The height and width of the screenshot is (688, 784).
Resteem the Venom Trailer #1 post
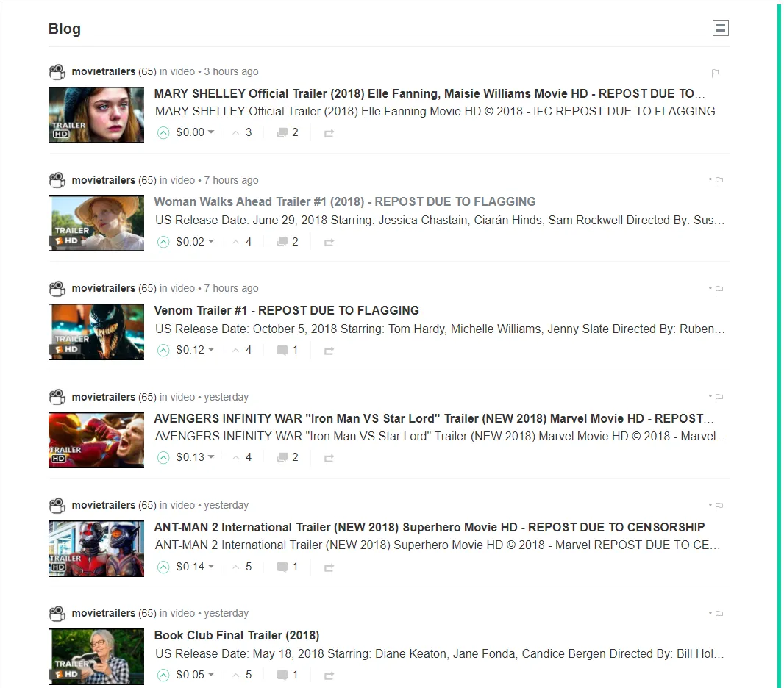tap(329, 351)
